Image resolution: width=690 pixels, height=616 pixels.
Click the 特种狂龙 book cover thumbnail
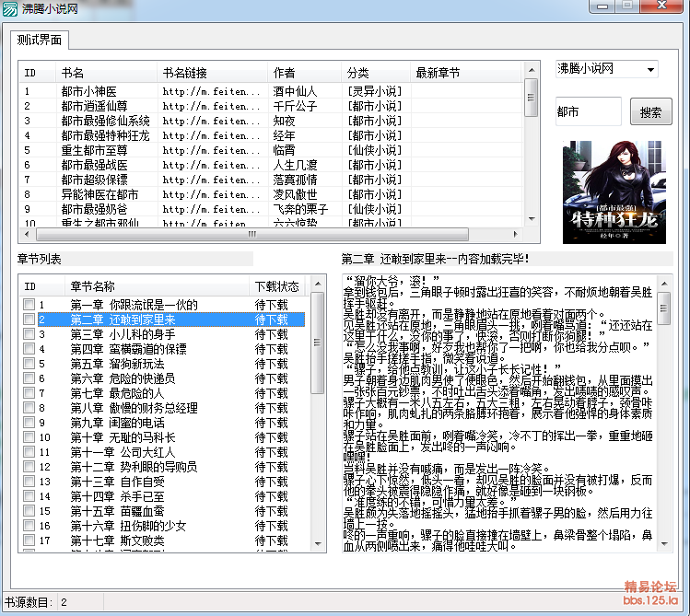click(x=614, y=192)
